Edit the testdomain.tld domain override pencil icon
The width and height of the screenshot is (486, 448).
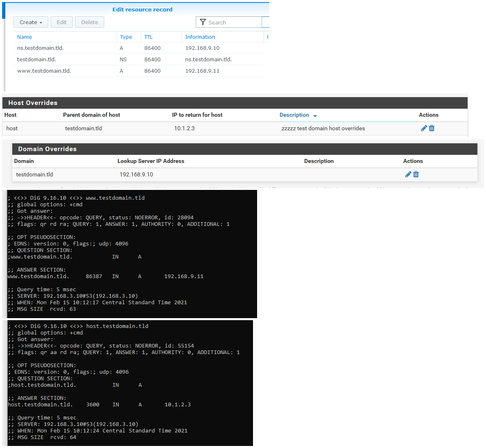(x=408, y=174)
